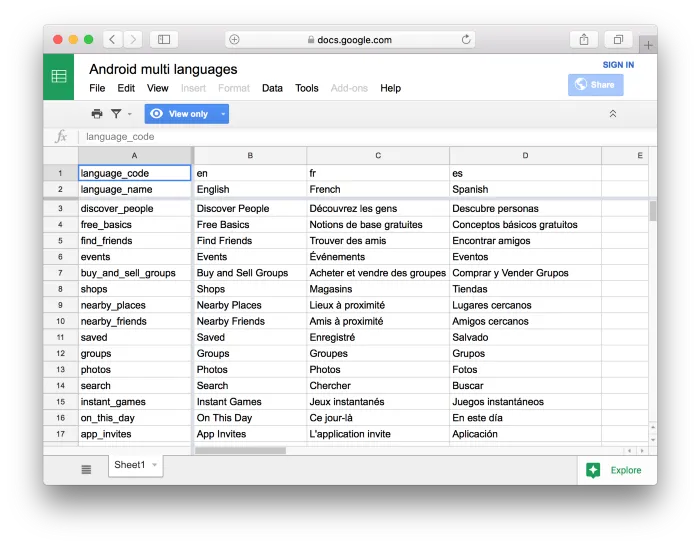Viewport: 700px width, 546px height.
Task: Open the View menu
Action: tap(158, 88)
